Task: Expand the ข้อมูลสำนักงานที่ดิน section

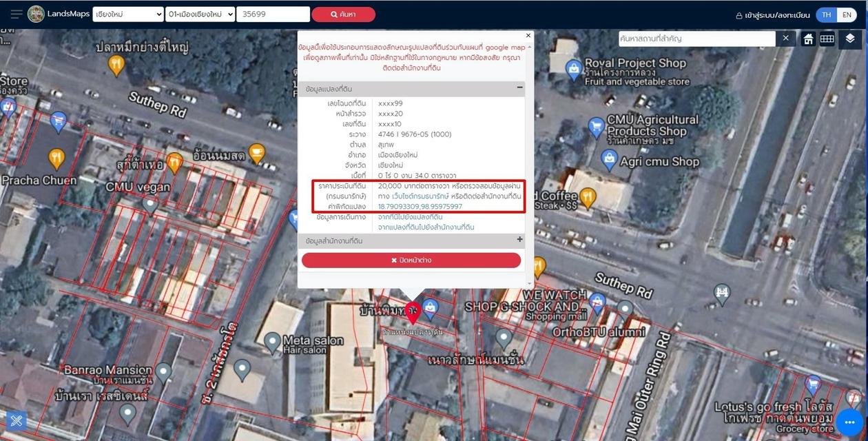Action: pyautogui.click(x=520, y=240)
